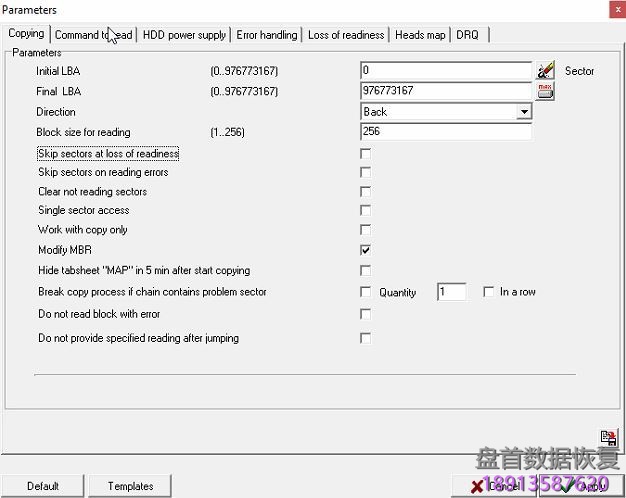
Task: Open the Heads map tab
Action: tap(420, 35)
